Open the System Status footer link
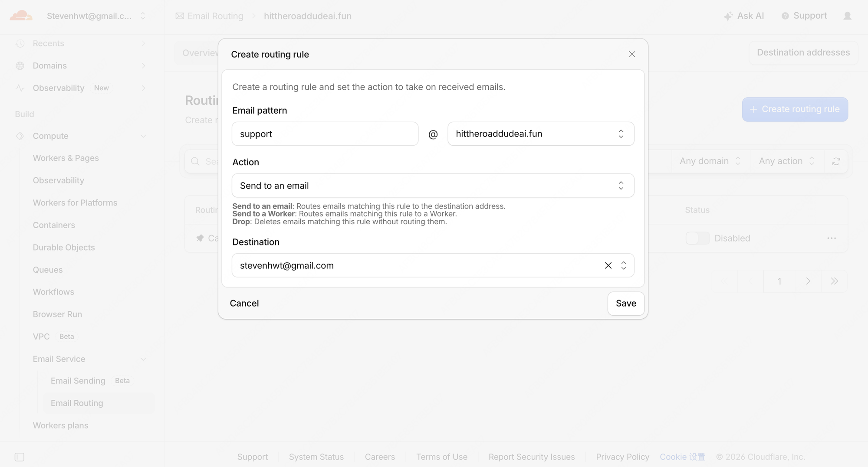Image resolution: width=868 pixels, height=467 pixels. pos(316,457)
